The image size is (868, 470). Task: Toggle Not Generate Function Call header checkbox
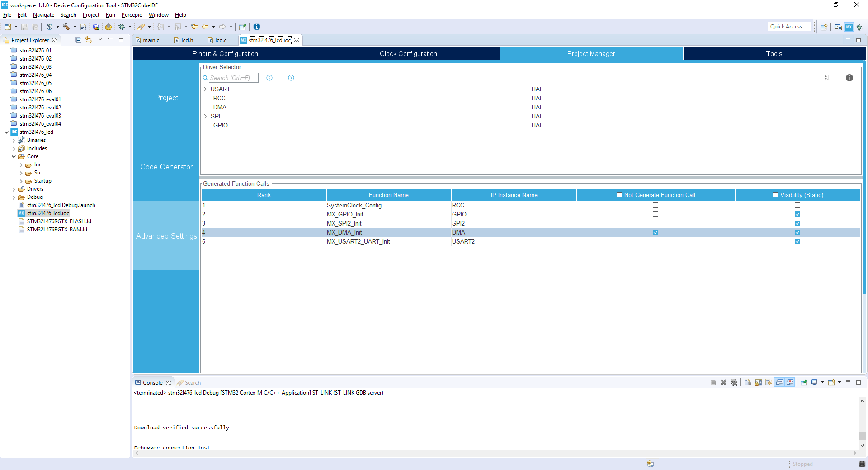[619, 195]
